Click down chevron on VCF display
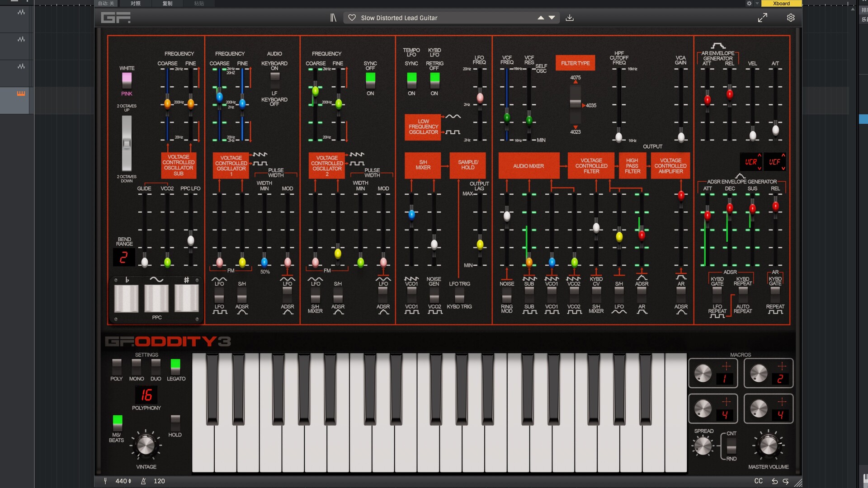This screenshot has height=488, width=868. (x=783, y=168)
